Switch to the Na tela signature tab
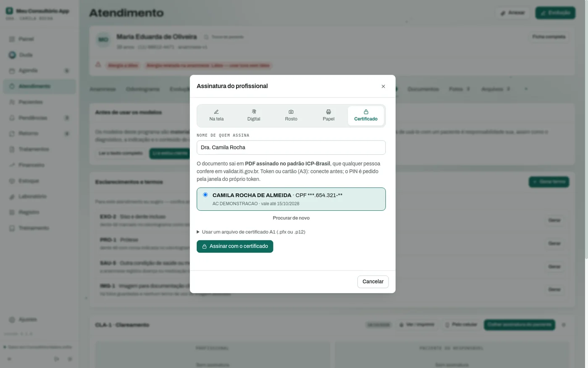Viewport: 588px width, 368px height. 216,116
